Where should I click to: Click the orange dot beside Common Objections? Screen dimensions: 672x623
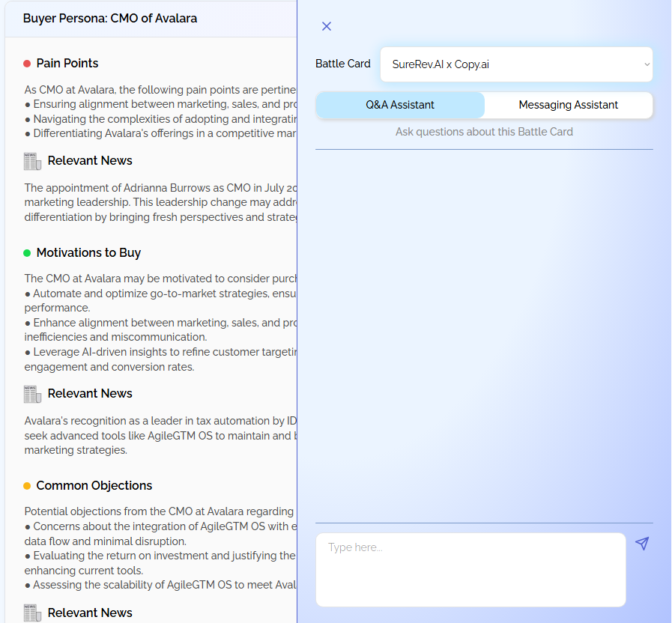27,486
